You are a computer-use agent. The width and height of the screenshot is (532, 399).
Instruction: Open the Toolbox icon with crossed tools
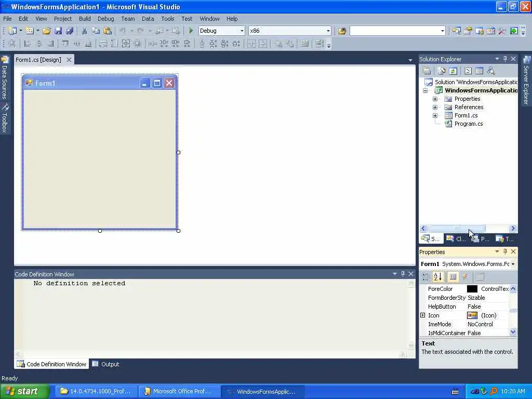point(502,31)
